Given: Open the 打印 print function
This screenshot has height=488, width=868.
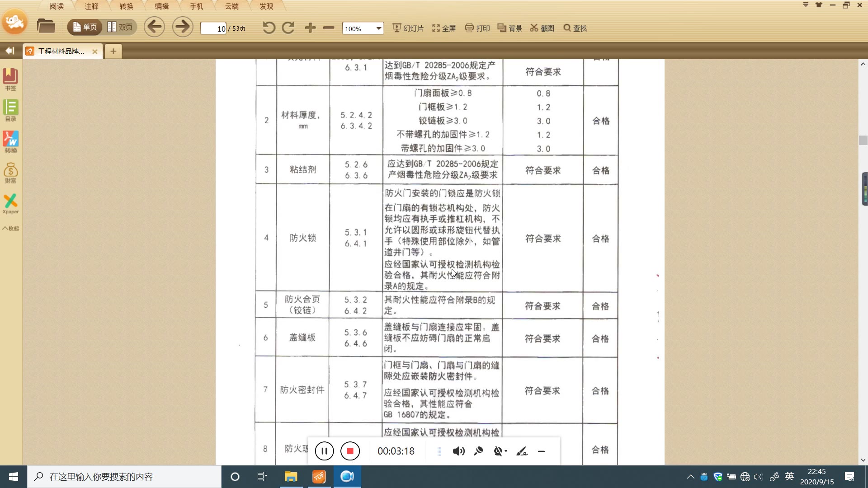Looking at the screenshot, I should click(476, 28).
